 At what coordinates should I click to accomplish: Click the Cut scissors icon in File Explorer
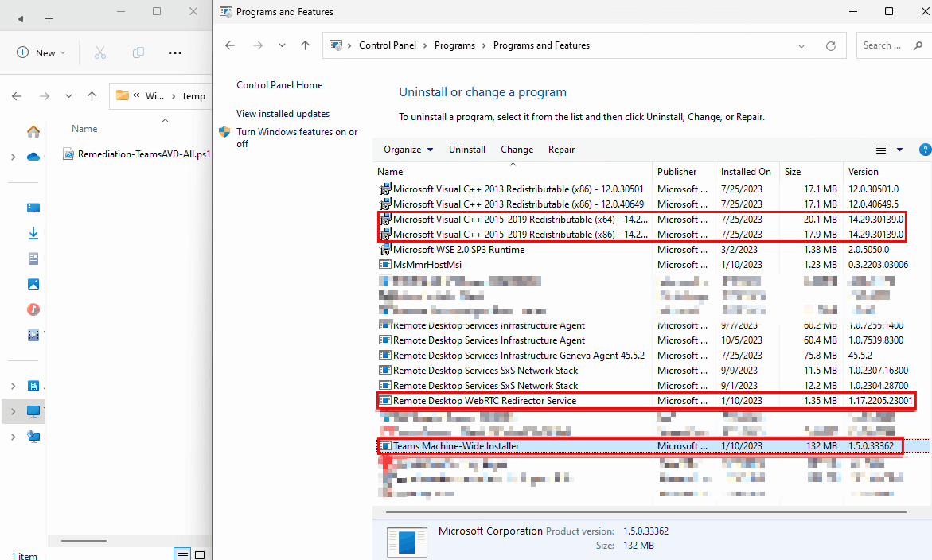click(x=100, y=52)
